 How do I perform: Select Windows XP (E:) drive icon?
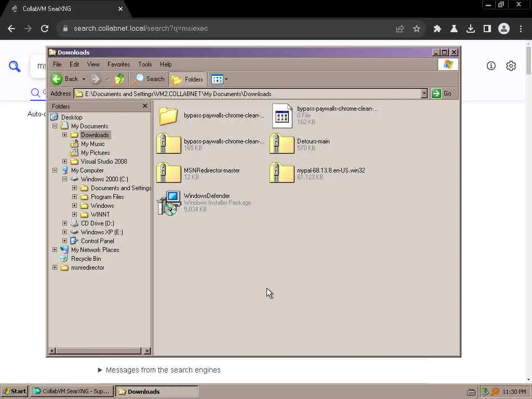pyautogui.click(x=74, y=232)
